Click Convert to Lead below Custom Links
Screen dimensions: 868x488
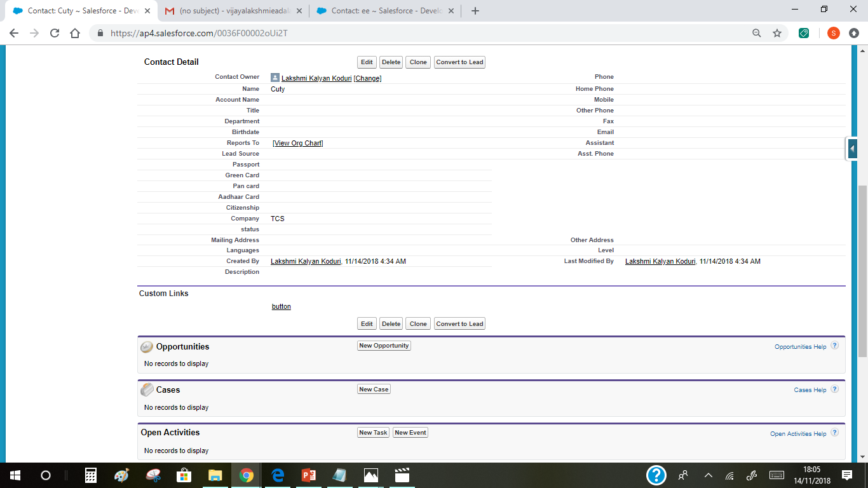(460, 324)
